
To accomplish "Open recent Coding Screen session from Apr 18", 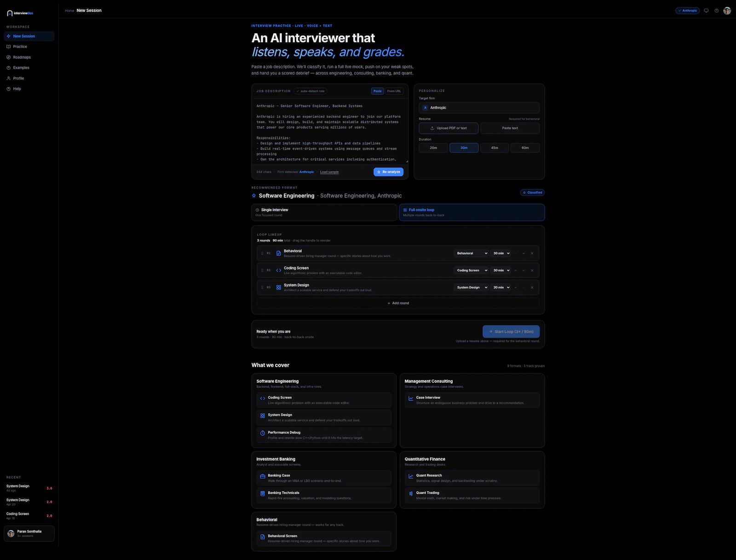I will click(x=29, y=516).
